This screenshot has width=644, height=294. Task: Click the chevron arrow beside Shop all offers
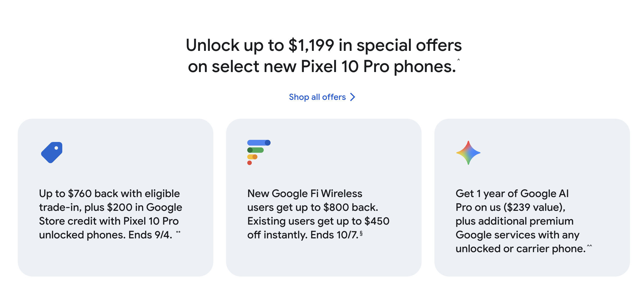352,97
